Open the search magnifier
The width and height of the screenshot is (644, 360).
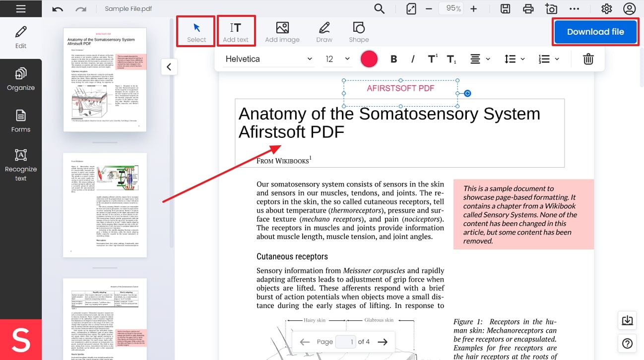click(x=380, y=8)
